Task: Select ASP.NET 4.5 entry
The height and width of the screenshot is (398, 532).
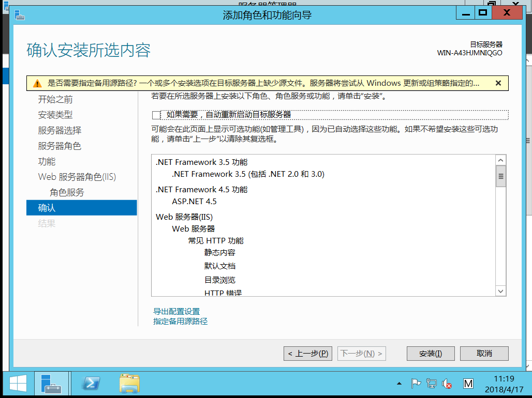Action: 194,202
